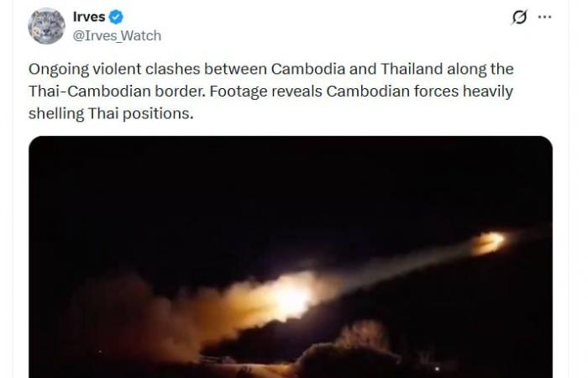Play the night rocket launch video
Screen dimensions: 588x378
pos(291,257)
